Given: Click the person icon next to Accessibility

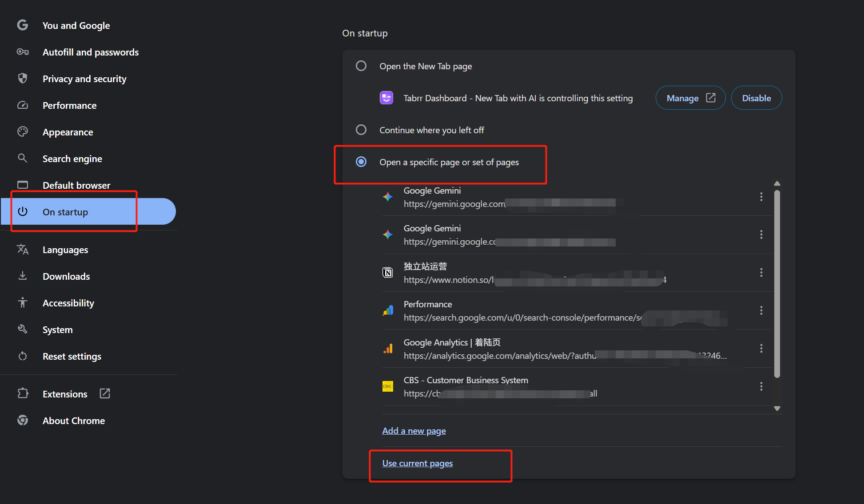Looking at the screenshot, I should 23,303.
